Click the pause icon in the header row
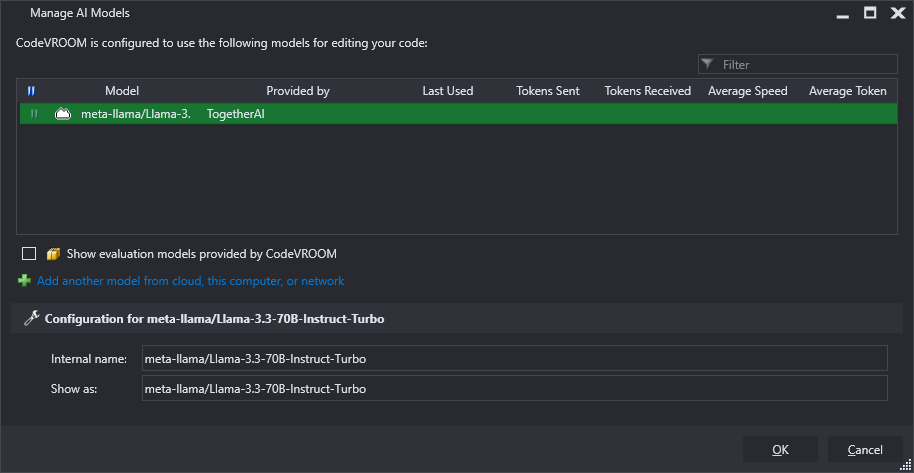The width and height of the screenshot is (914, 473). [31, 91]
